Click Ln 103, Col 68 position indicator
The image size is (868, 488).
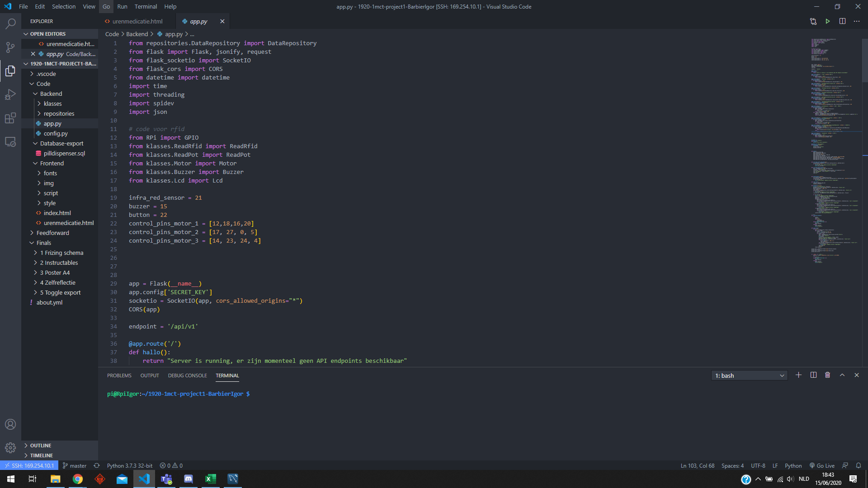[698, 465]
